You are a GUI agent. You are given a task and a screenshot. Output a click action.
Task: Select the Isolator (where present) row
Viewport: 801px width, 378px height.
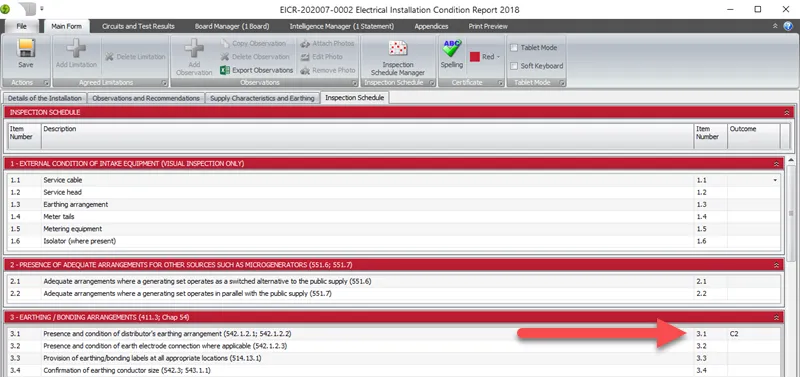pyautogui.click(x=393, y=241)
